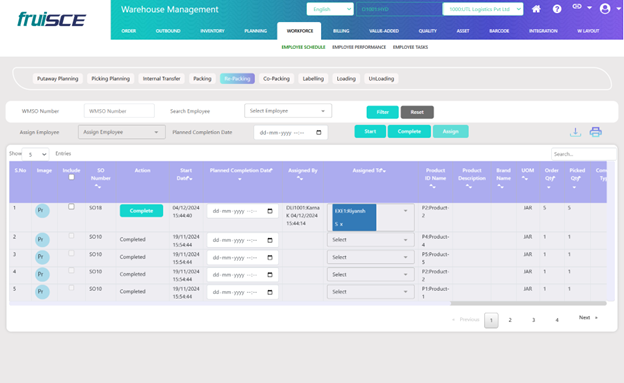The image size is (624, 383).
Task: Change the Show entries count dropdown
Action: click(35, 154)
